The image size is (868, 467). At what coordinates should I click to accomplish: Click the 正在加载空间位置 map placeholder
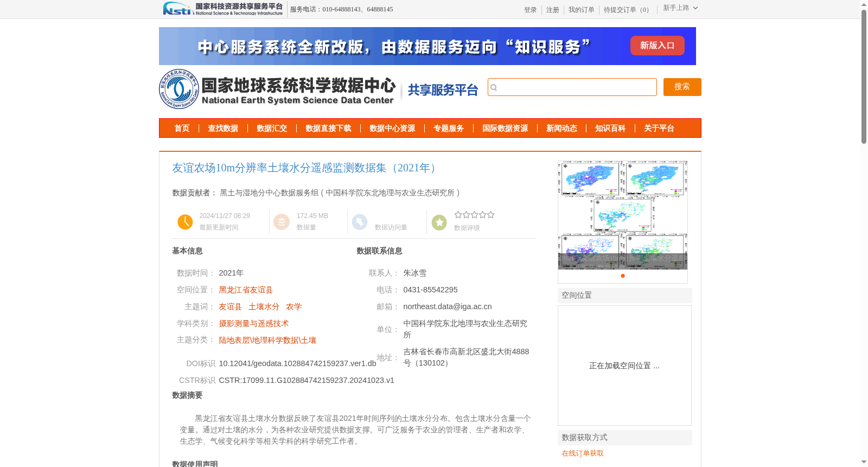624,366
